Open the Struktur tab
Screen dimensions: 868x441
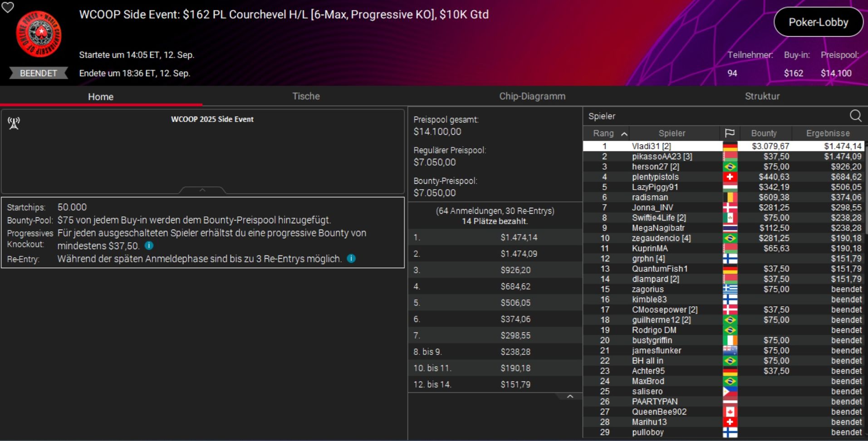pyautogui.click(x=762, y=96)
